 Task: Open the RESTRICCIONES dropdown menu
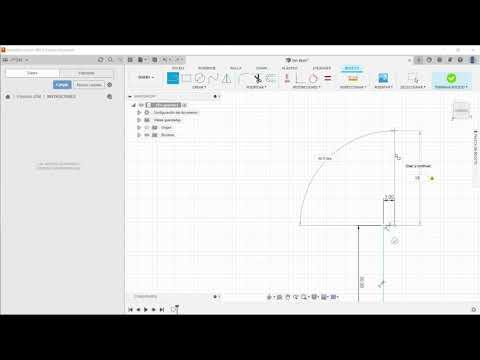(x=306, y=87)
